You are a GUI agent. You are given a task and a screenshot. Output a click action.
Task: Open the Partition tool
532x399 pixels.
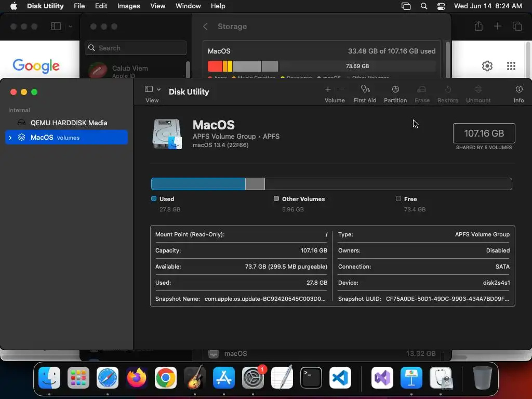(x=395, y=94)
